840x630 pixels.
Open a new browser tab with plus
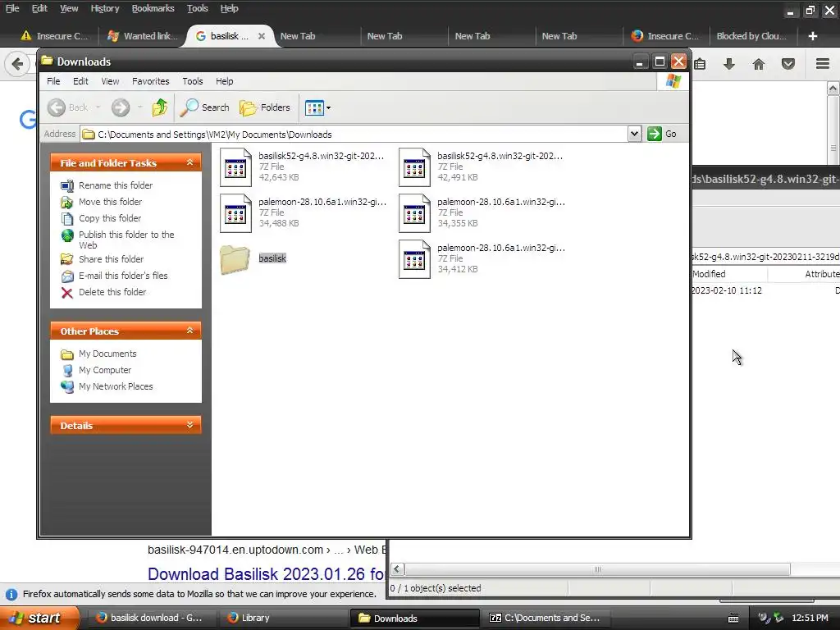coord(813,36)
